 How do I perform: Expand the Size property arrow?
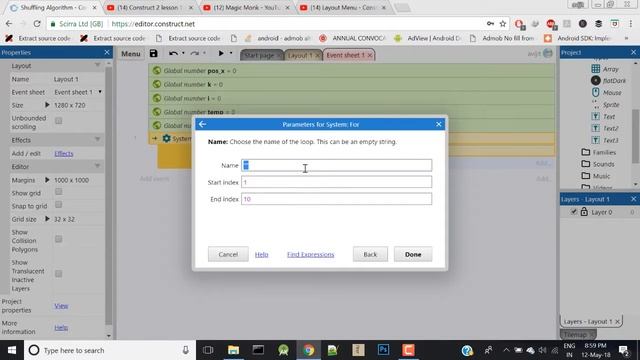[x=47, y=105]
